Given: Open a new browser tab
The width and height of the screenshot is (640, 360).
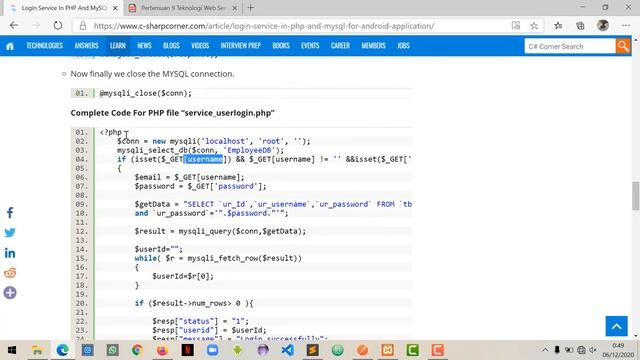Looking at the screenshot, I should pyautogui.click(x=251, y=8).
